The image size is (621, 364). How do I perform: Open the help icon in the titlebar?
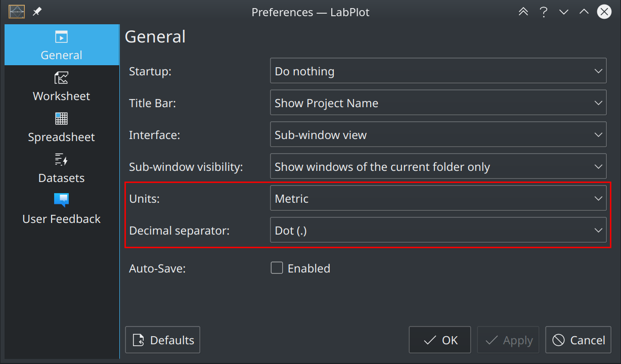(x=543, y=12)
